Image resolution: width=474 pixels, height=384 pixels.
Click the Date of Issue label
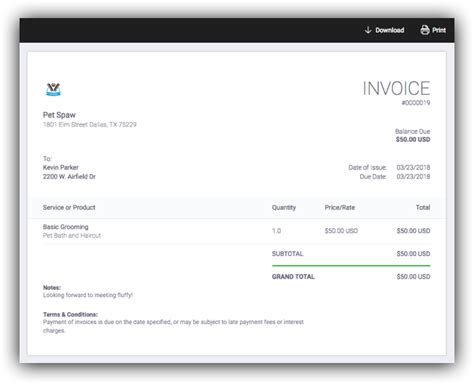coord(367,167)
